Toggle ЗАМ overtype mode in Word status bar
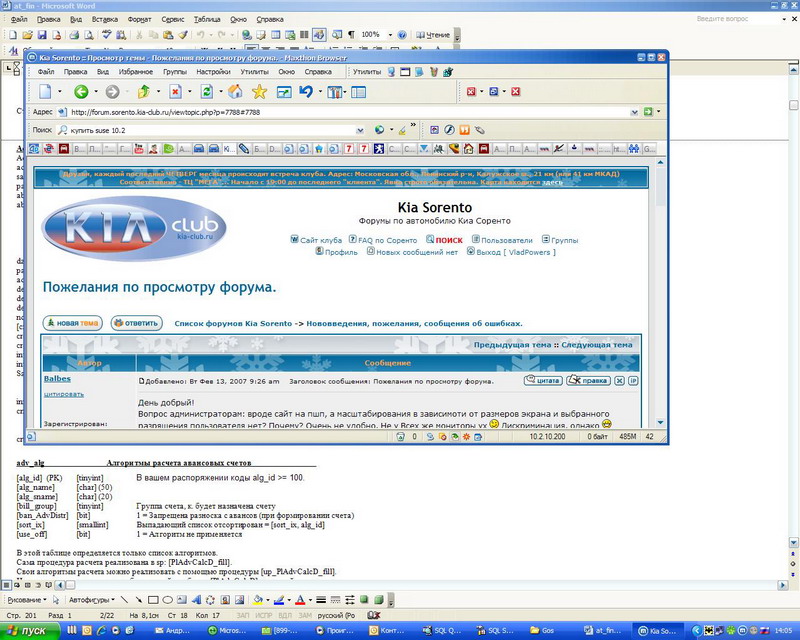Screen dimensions: 800x640 coord(303,613)
